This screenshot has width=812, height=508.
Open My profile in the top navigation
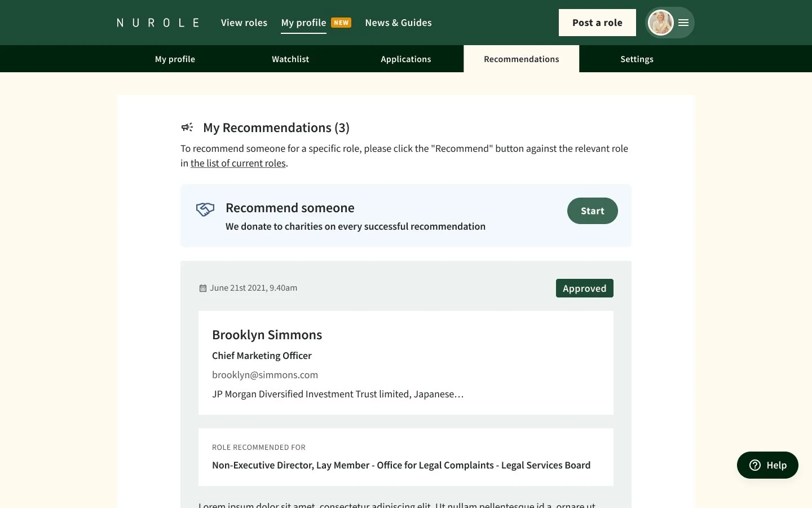(x=303, y=23)
